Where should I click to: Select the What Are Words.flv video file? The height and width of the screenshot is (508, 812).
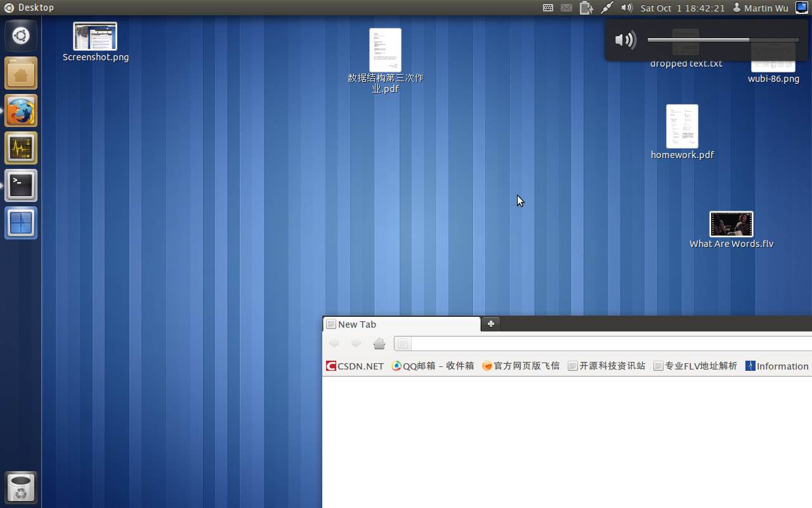(731, 225)
